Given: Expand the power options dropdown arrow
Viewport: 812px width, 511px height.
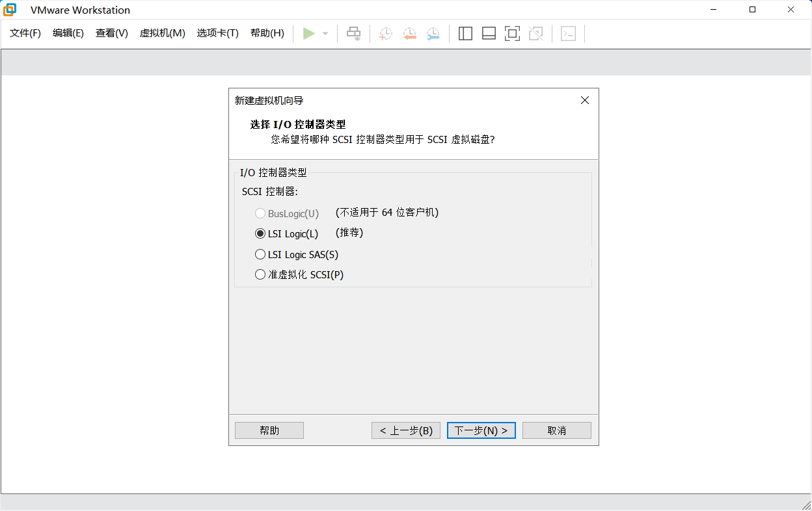Looking at the screenshot, I should coord(325,34).
